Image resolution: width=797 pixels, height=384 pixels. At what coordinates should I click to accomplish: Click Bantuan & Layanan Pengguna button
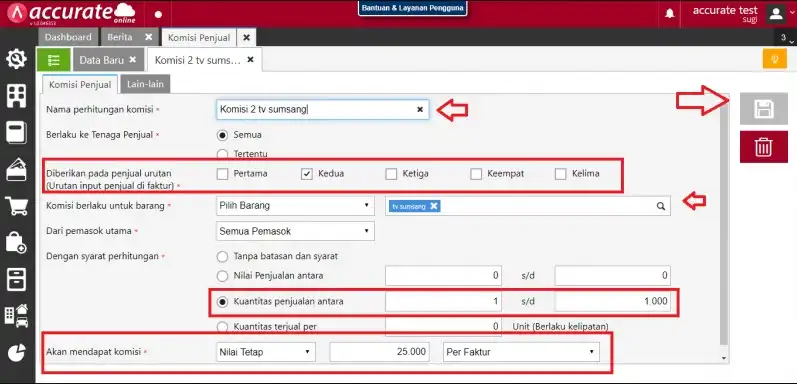pyautogui.click(x=412, y=8)
